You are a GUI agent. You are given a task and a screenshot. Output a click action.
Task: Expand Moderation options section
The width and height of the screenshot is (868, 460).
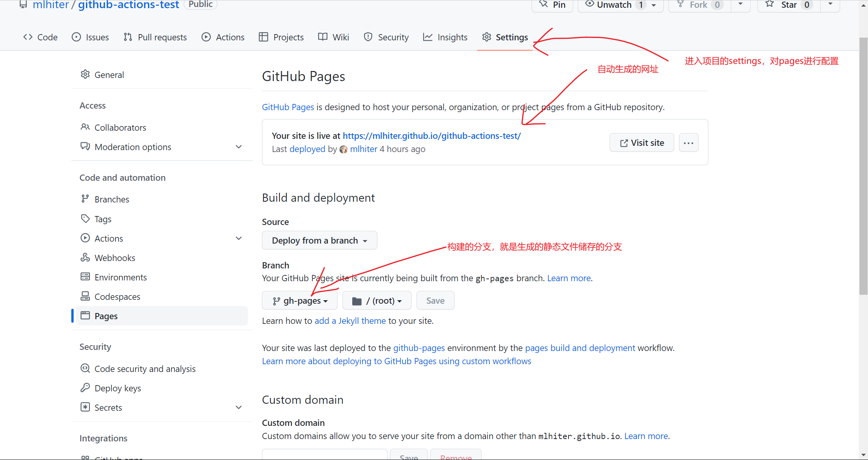239,147
